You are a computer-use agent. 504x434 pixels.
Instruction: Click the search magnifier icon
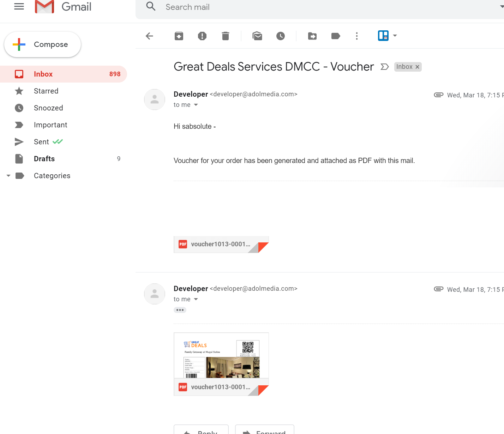(x=151, y=6)
